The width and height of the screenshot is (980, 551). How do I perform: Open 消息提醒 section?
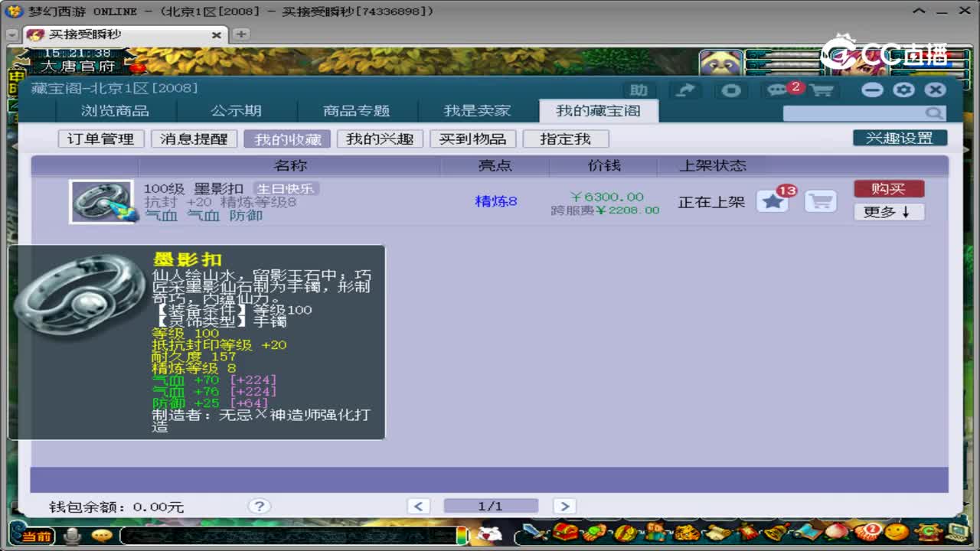point(194,139)
